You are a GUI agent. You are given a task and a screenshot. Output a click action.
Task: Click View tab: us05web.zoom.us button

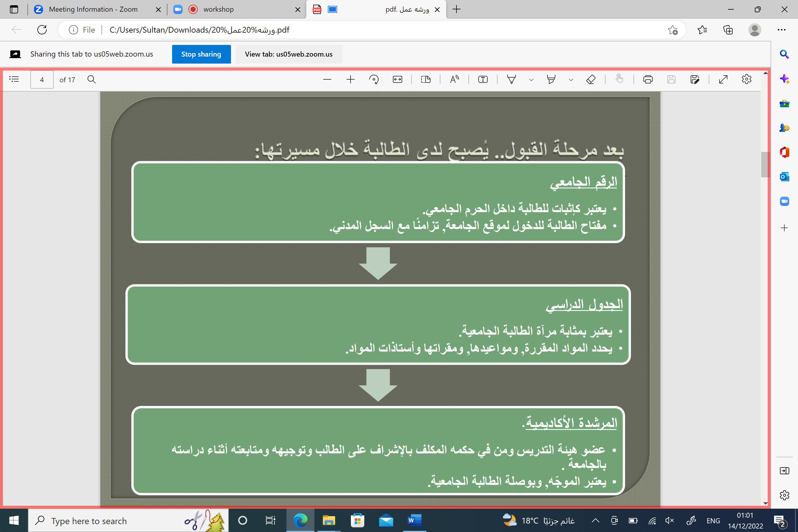tap(288, 54)
